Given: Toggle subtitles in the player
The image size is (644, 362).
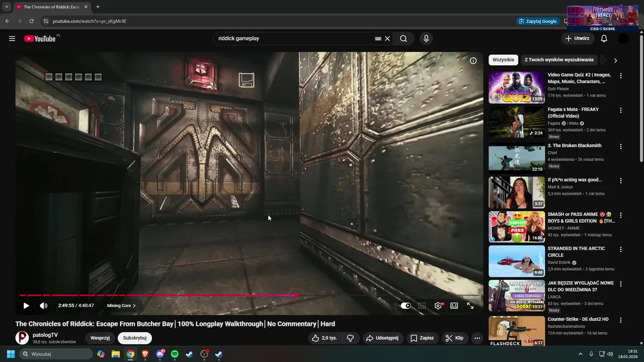Looking at the screenshot, I should pos(422,306).
